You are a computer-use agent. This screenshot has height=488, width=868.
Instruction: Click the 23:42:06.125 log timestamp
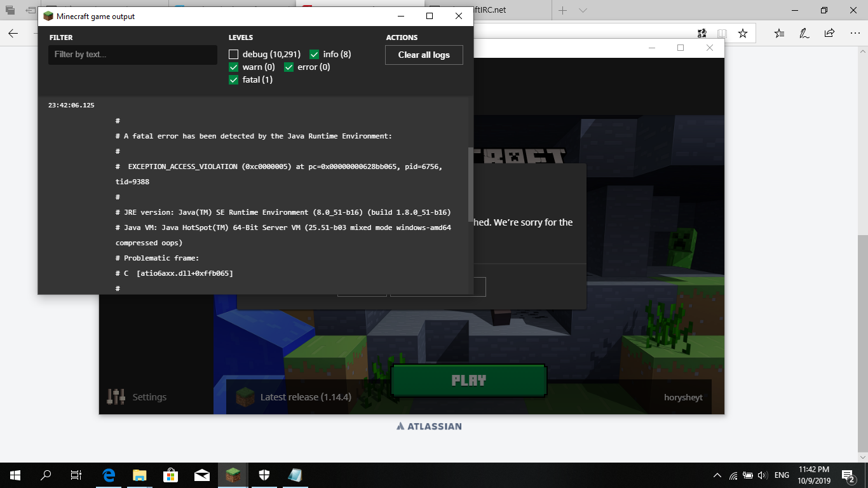coord(71,105)
